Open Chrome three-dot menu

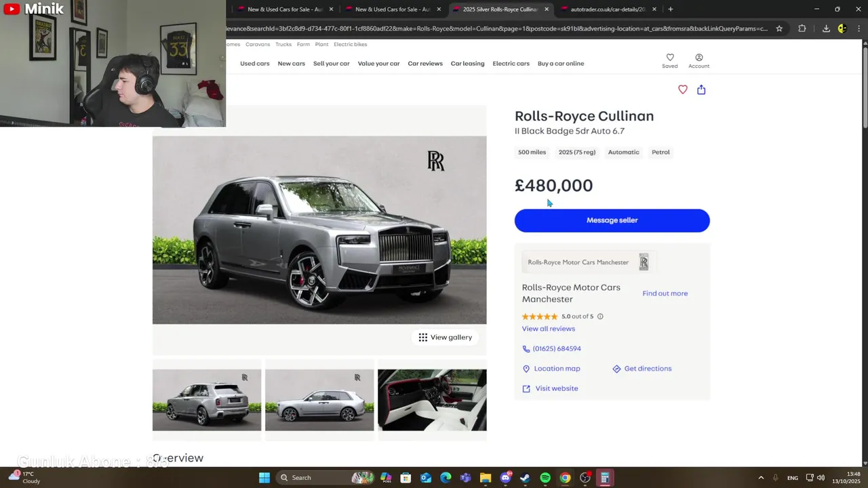[859, 28]
